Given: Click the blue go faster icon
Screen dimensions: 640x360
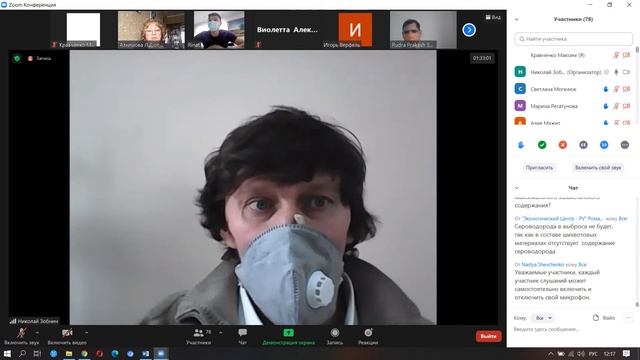Looking at the screenshot, I should click(604, 145).
